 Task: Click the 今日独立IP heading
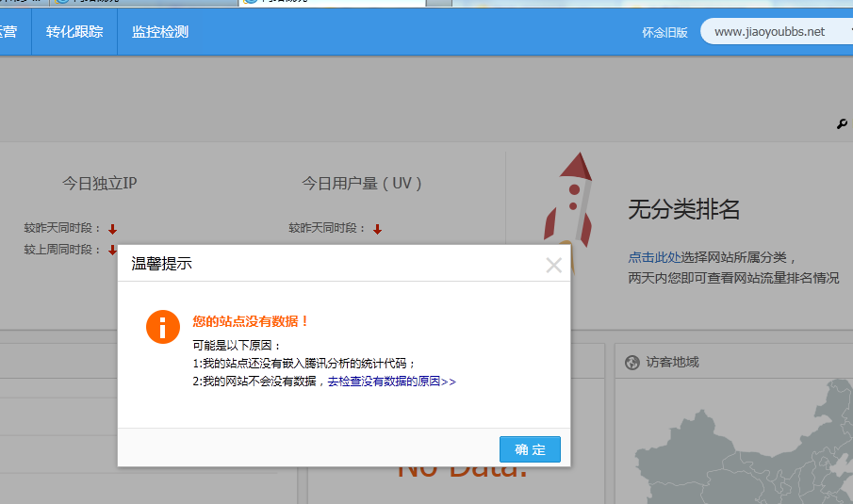pyautogui.click(x=100, y=183)
